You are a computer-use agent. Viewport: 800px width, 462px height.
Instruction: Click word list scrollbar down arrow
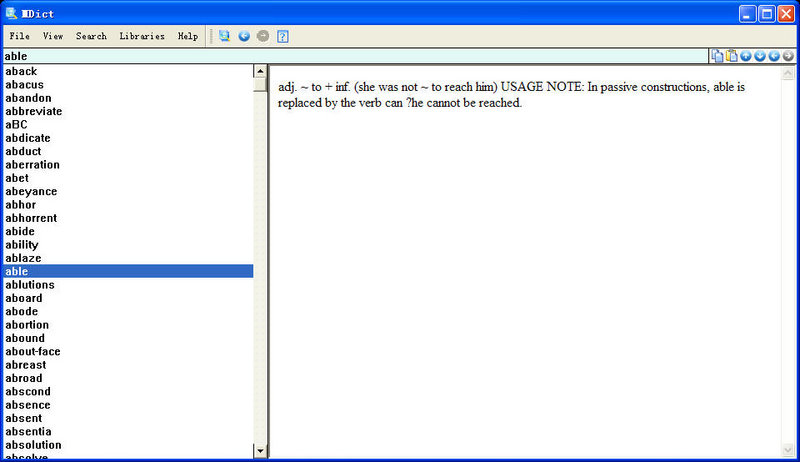(x=261, y=451)
